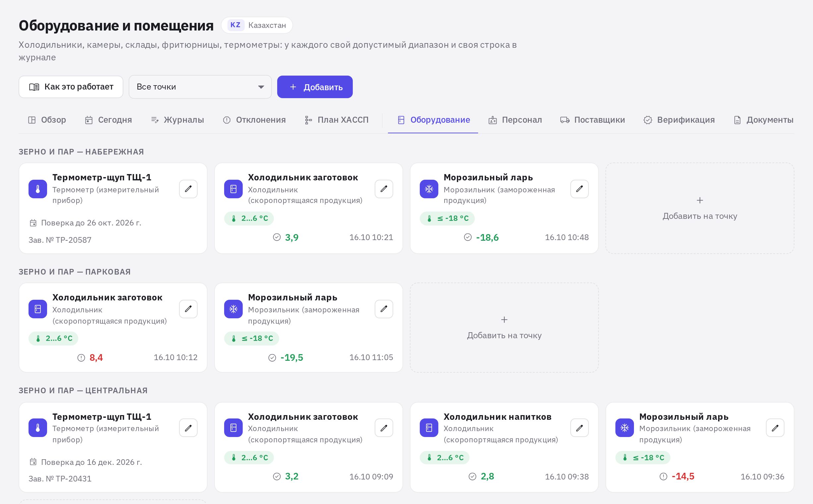Add equipment to Набережная via Добавить на точку
813x504 pixels.
point(700,208)
